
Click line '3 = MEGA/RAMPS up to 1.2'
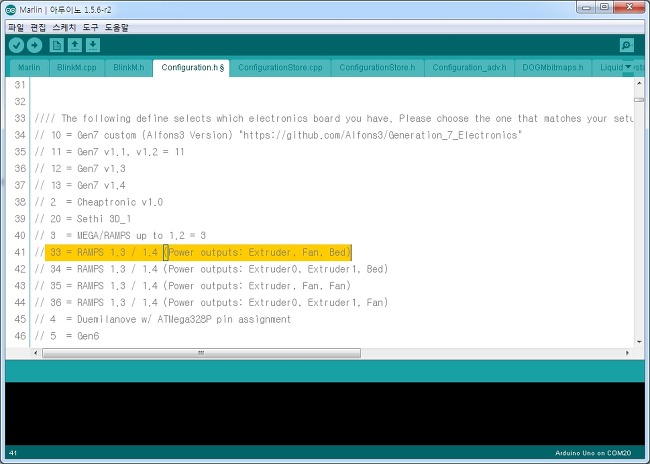(x=120, y=236)
